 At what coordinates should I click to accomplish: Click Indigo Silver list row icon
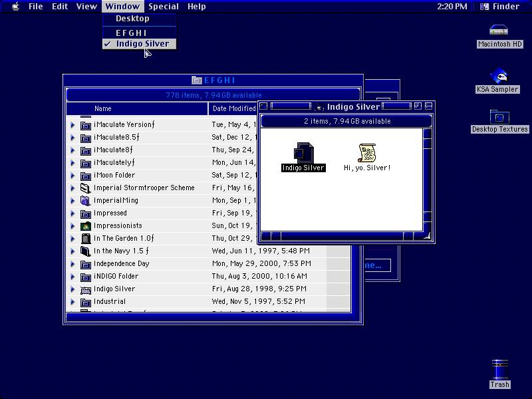(86, 289)
